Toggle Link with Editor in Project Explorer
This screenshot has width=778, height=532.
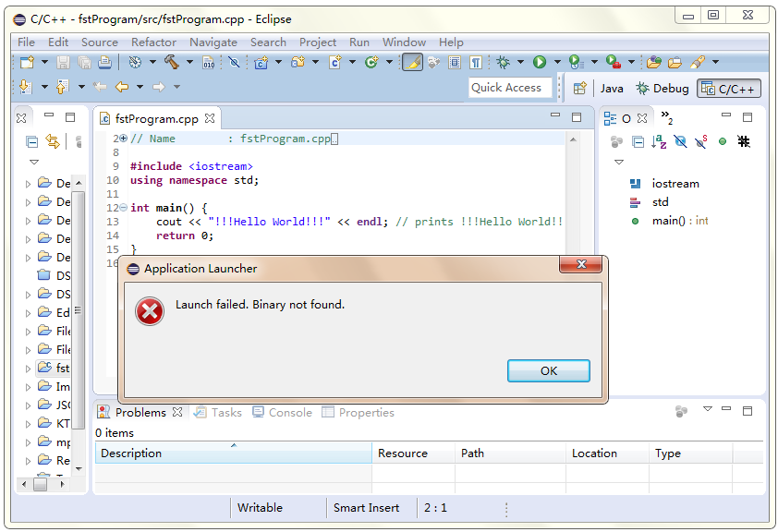point(52,142)
